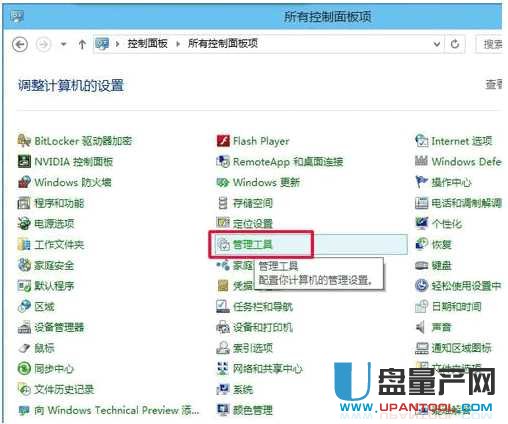
Task: Expand the address bar history dropdown
Action: coord(436,44)
